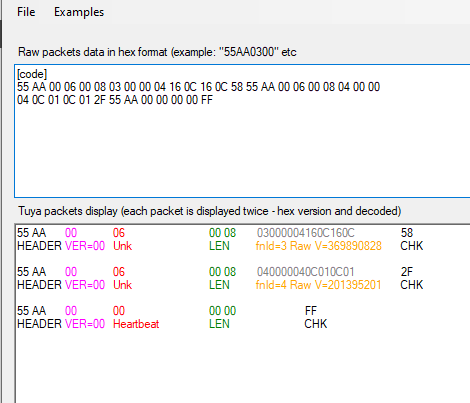Image resolution: width=470 pixels, height=403 pixels.
Task: Click checksum FF in heartbeat packet
Action: click(311, 311)
